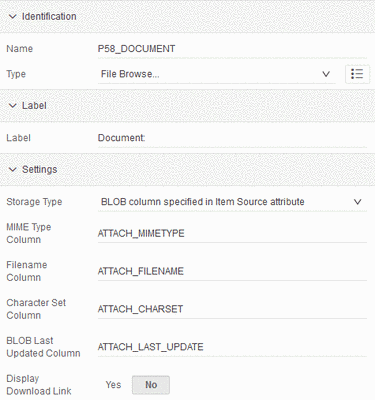Collapse the Settings section chevron

click(x=13, y=169)
